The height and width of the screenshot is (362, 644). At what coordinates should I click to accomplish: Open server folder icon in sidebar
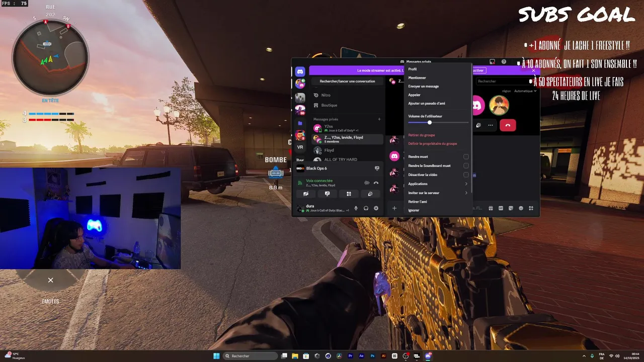300,123
